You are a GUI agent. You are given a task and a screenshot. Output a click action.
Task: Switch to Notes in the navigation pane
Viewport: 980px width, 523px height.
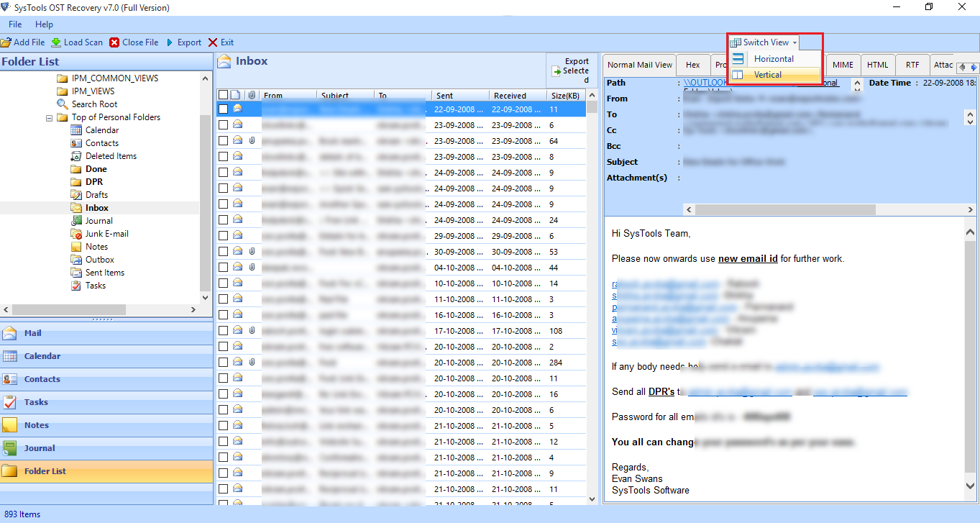pos(106,425)
